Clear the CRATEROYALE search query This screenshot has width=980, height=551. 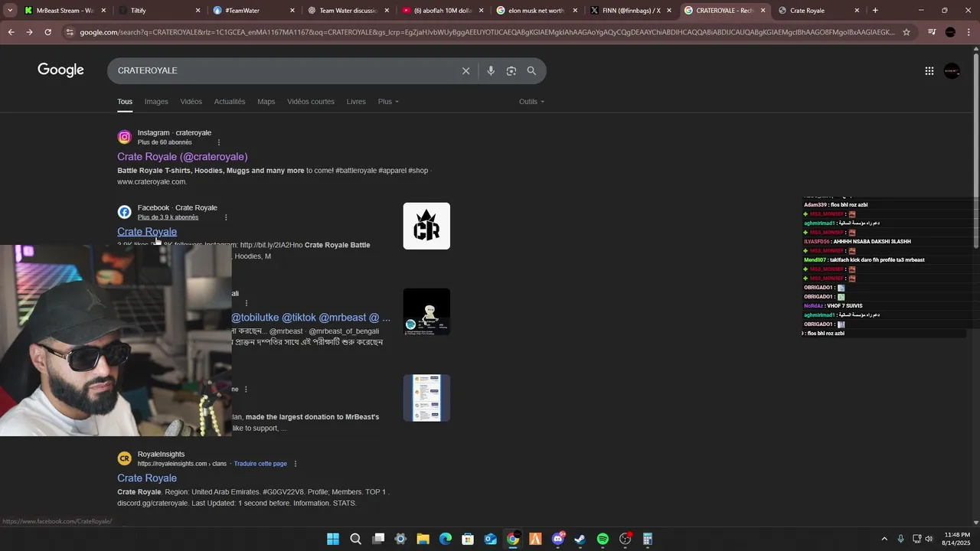coord(465,70)
